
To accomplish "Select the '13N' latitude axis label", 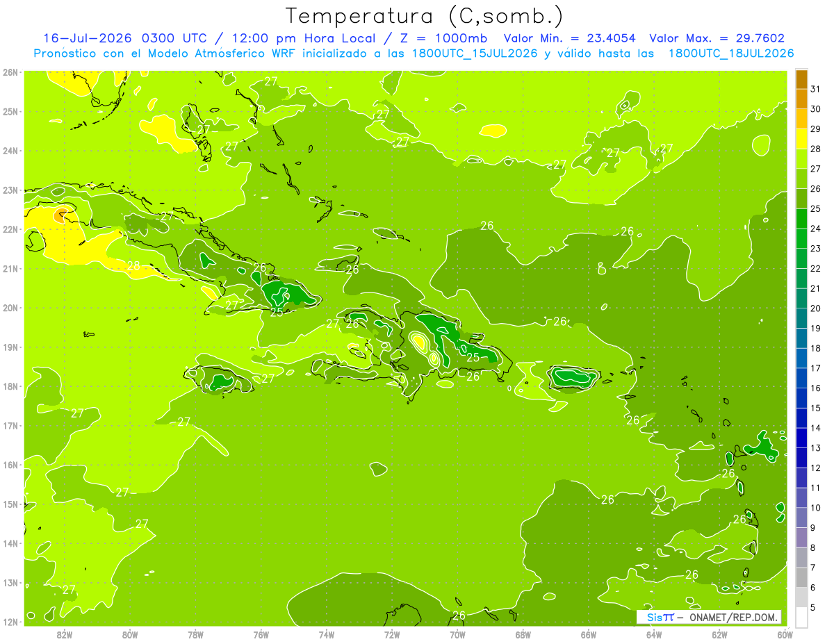I will (10, 583).
